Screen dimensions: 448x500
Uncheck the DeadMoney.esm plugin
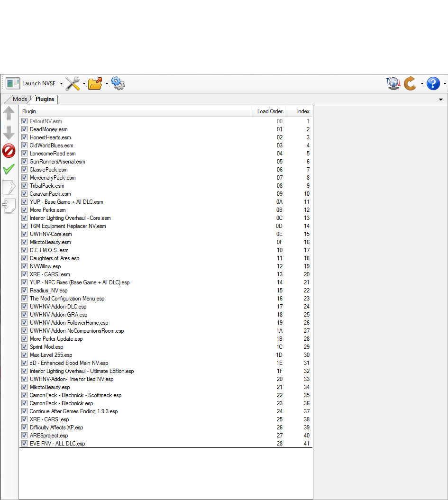pyautogui.click(x=25, y=129)
